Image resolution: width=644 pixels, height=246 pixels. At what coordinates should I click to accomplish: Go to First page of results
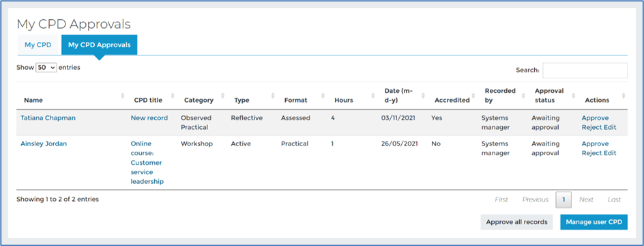pyautogui.click(x=501, y=200)
